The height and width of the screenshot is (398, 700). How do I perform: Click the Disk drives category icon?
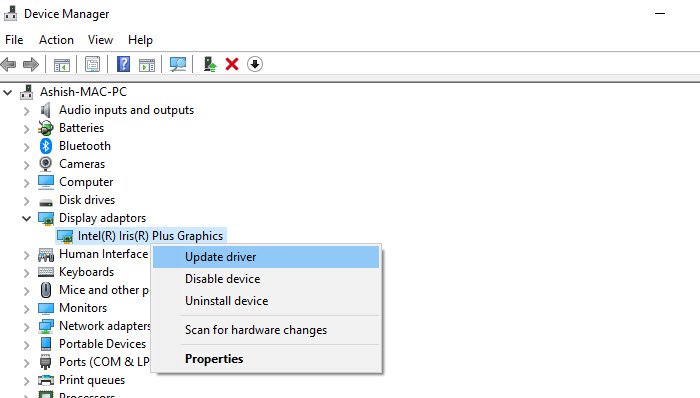46,203
